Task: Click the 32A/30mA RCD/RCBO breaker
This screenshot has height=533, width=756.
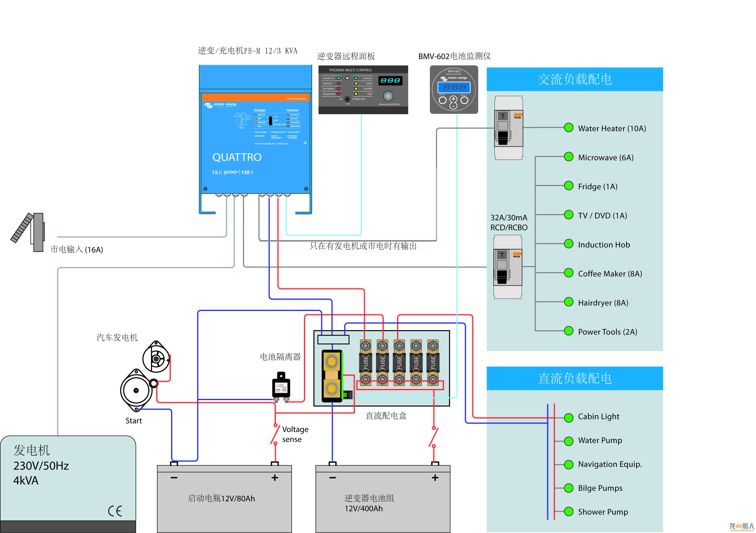Action: [x=507, y=267]
